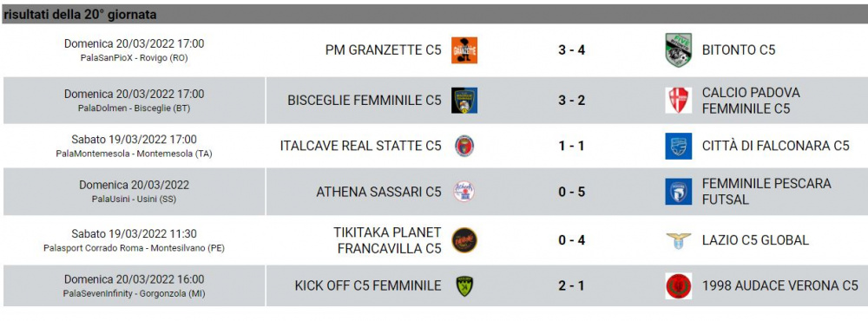The height and width of the screenshot is (321, 868).
Task: Select the Sabato 19/03/2022 11:30 match date
Action: pos(134,234)
